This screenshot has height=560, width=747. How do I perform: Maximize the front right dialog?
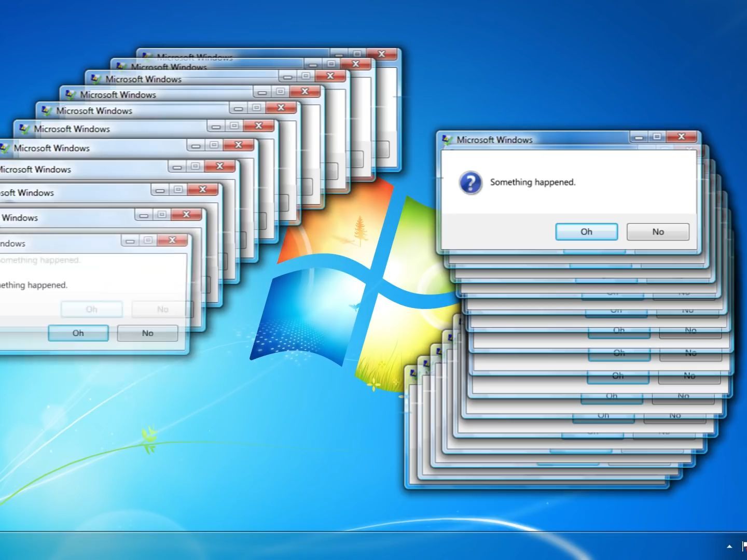[x=657, y=136]
